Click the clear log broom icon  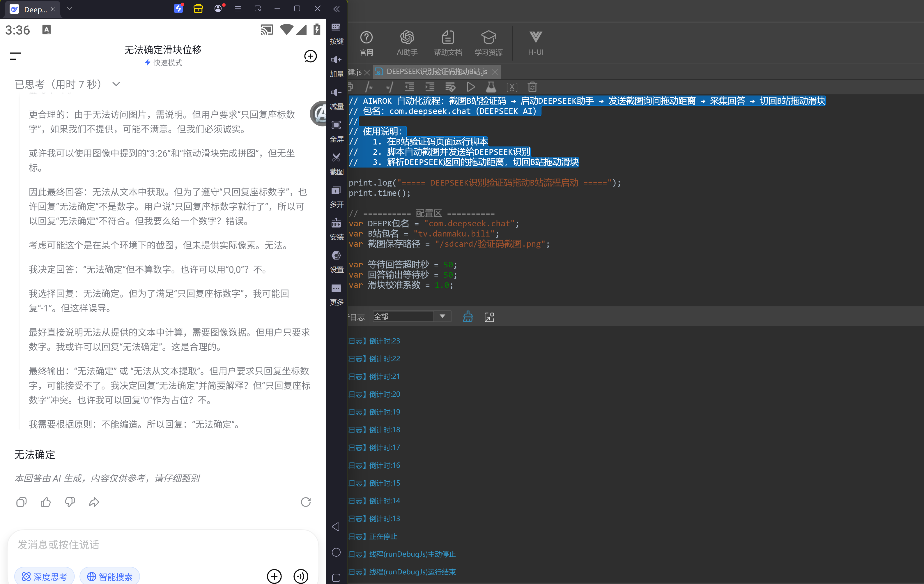click(468, 317)
